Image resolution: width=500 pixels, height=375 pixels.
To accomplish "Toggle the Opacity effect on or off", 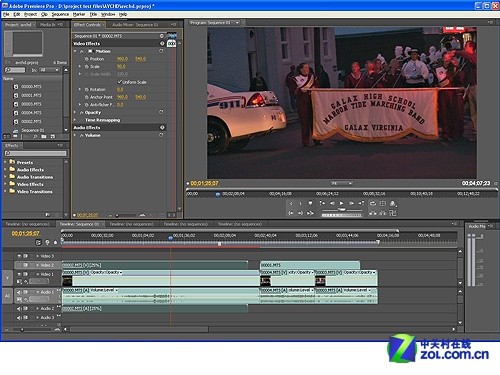I will click(x=81, y=112).
